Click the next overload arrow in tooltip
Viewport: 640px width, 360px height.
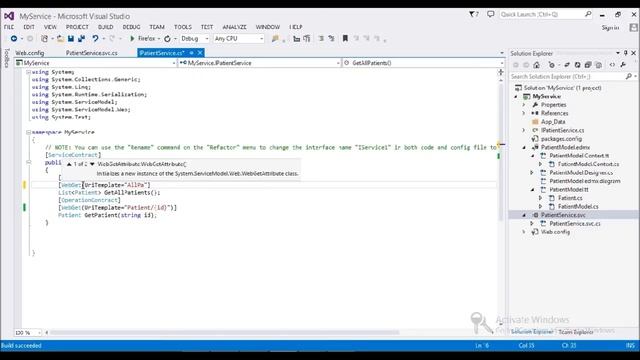point(92,164)
